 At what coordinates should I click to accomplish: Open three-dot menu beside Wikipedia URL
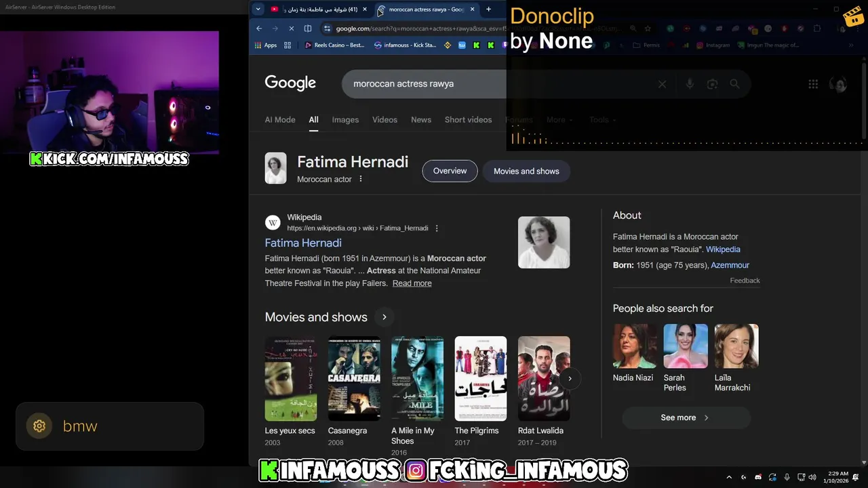(437, 228)
